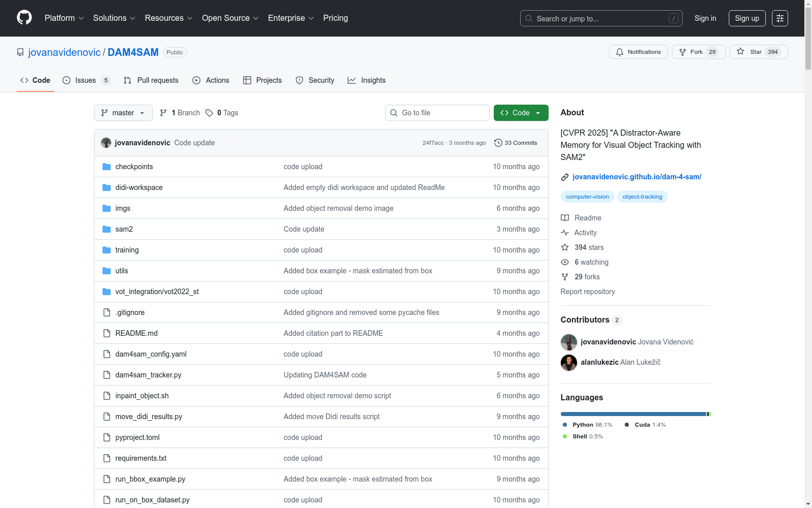Switch to the Issues tab

click(86, 80)
